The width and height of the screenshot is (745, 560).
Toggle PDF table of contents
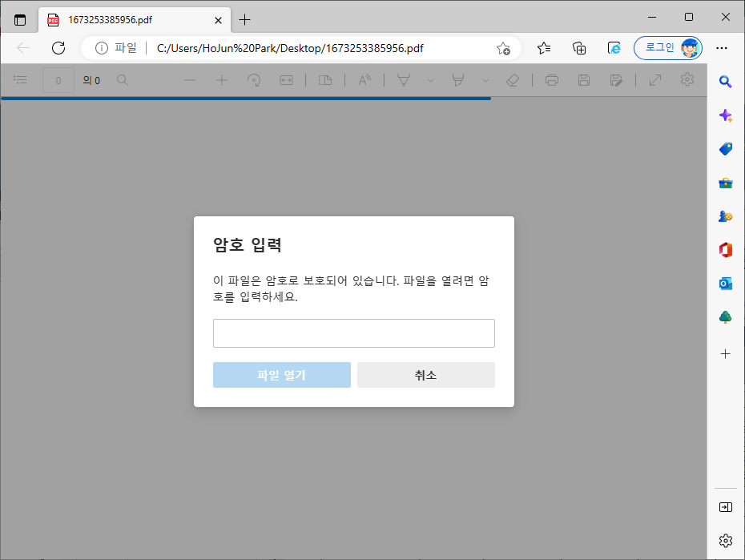tap(20, 80)
